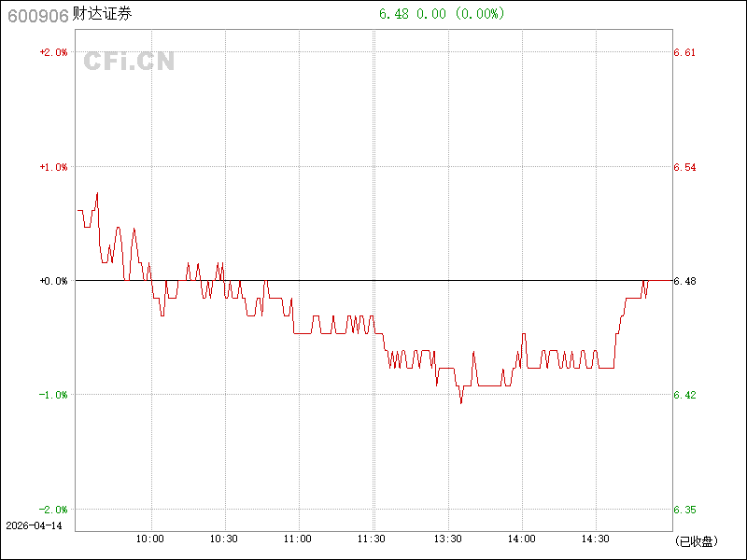Click the stock name 财达证券
This screenshot has height=560, width=747.
[x=102, y=14]
